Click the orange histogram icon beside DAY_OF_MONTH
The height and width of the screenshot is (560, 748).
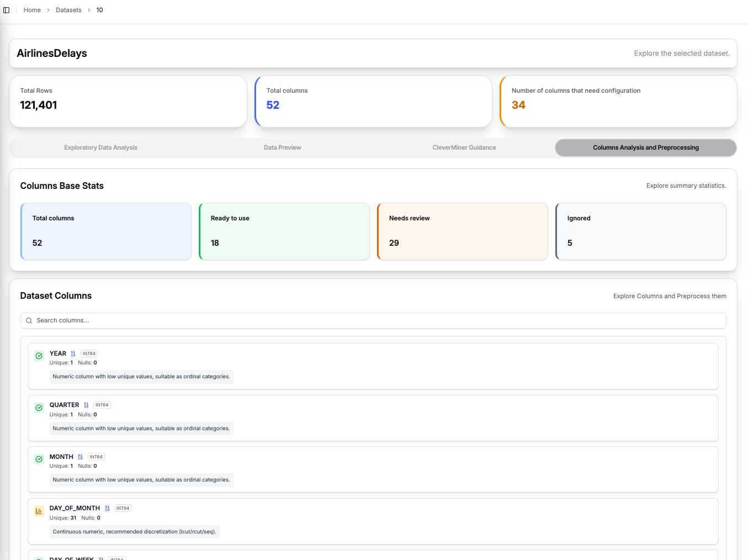[39, 511]
